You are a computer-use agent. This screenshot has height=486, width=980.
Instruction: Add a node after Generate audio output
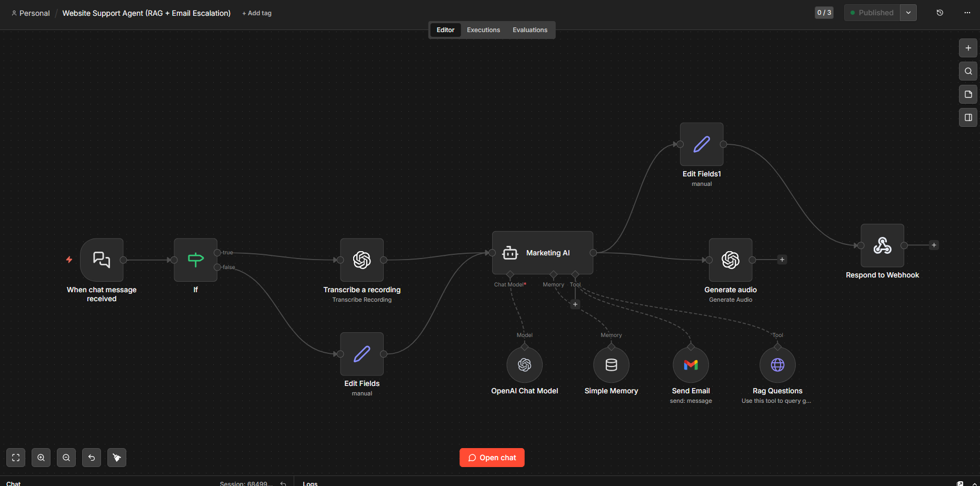782,260
